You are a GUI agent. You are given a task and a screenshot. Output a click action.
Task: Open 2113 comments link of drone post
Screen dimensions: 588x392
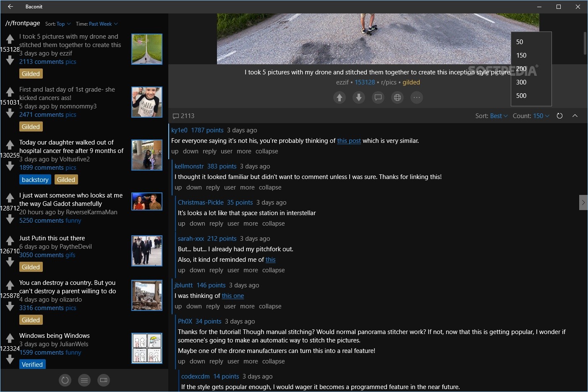pyautogui.click(x=42, y=62)
